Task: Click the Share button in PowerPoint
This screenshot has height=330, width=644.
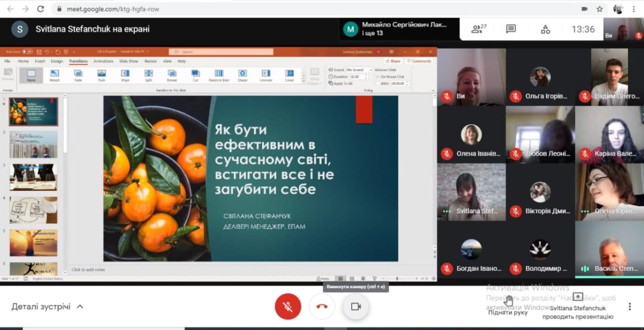Action: coord(393,61)
